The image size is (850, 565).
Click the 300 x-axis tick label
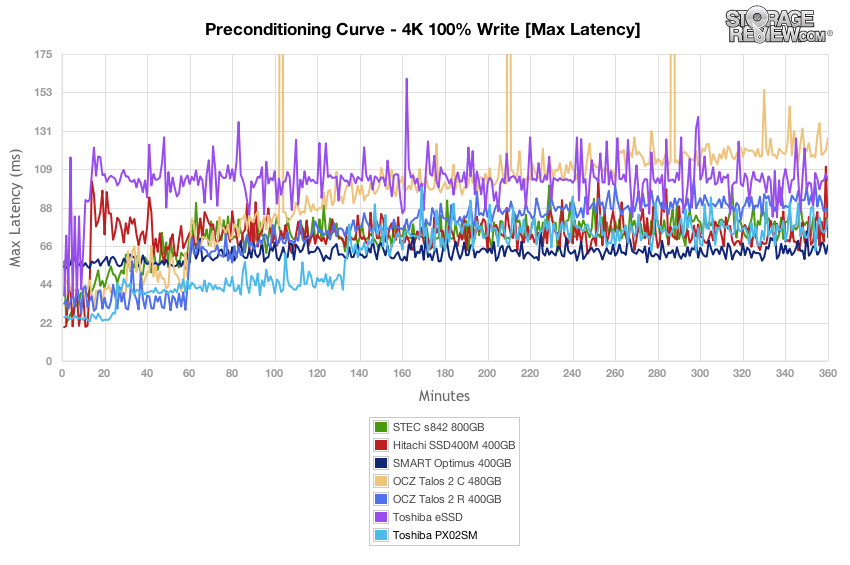[700, 373]
